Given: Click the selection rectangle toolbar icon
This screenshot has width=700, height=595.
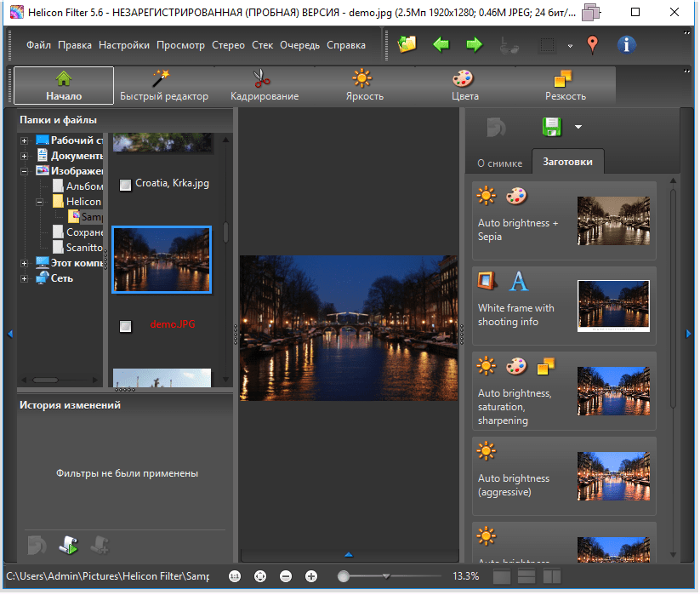Looking at the screenshot, I should (547, 45).
